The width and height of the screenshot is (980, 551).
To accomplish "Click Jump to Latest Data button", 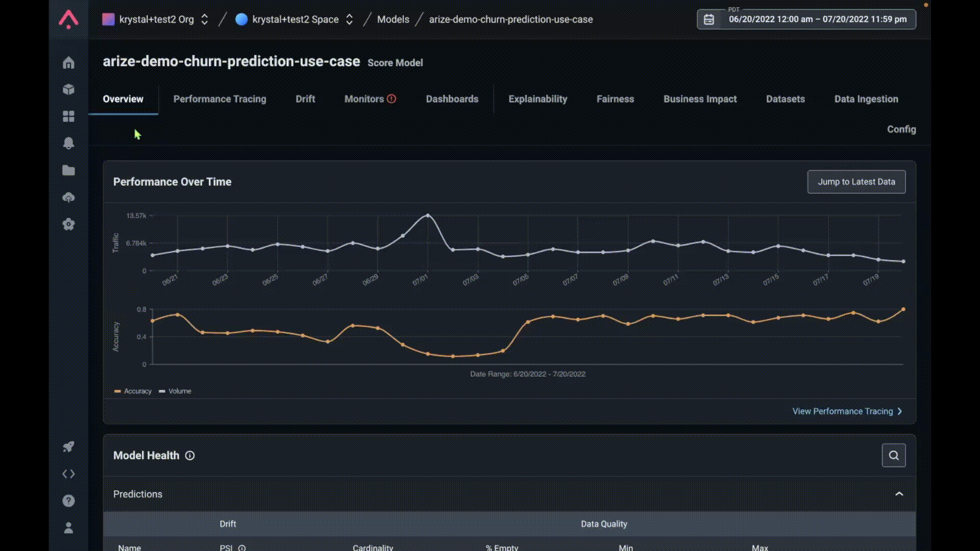I will point(856,182).
